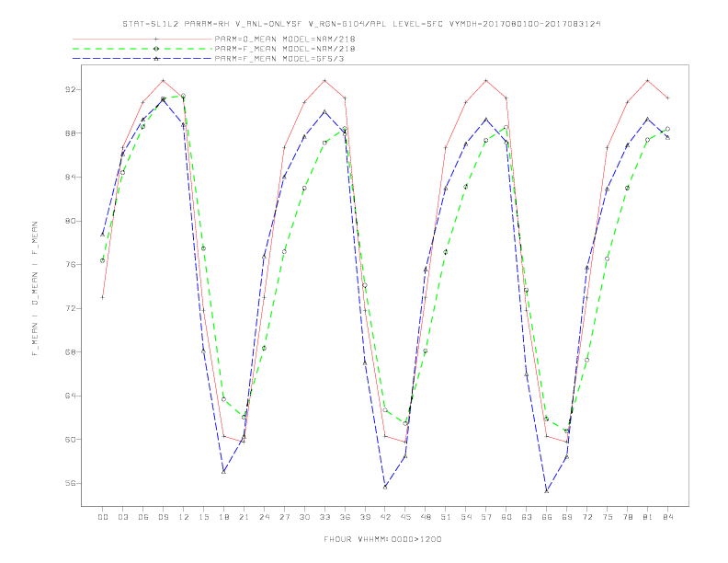Click x-axis forecast hour label 75
The image size is (728, 563).
point(608,517)
